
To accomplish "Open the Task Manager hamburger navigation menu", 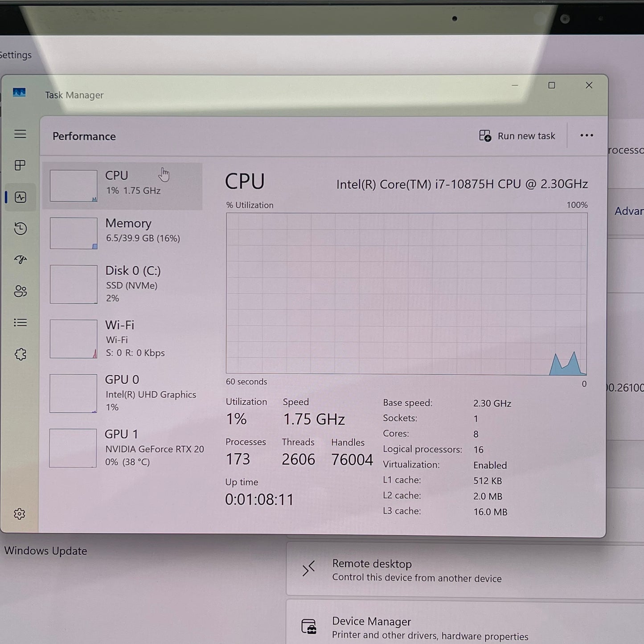I will 20,134.
